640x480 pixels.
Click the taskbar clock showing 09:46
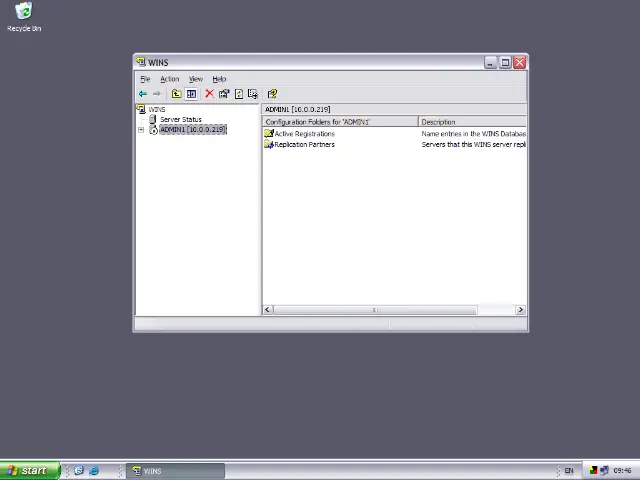[622, 471]
